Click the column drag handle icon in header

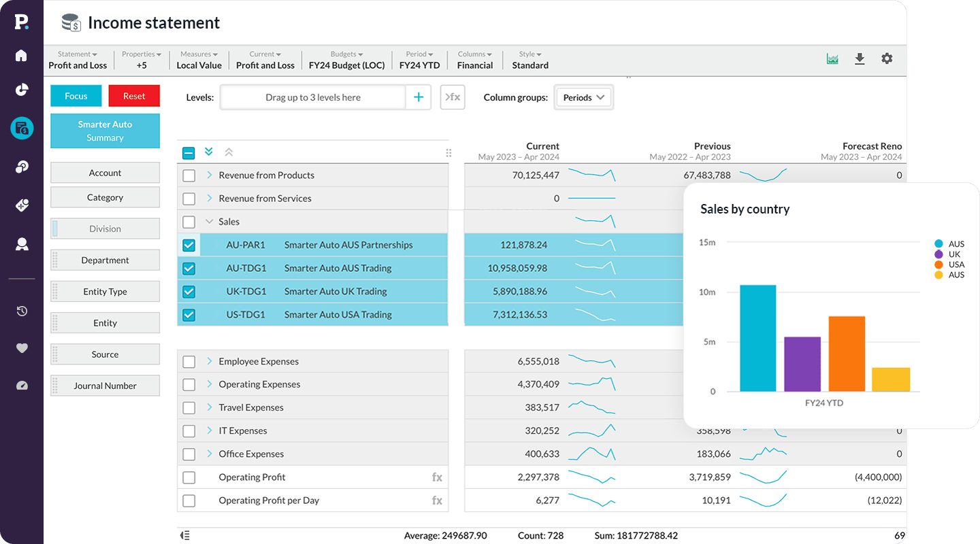click(x=448, y=153)
